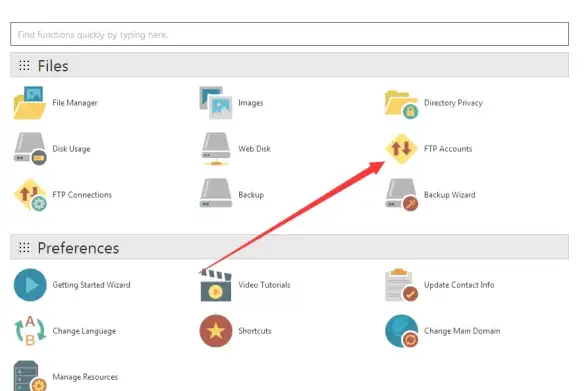Image resolution: width=588 pixels, height=391 pixels.
Task: Click the Files section drag handle
Action: tap(24, 66)
